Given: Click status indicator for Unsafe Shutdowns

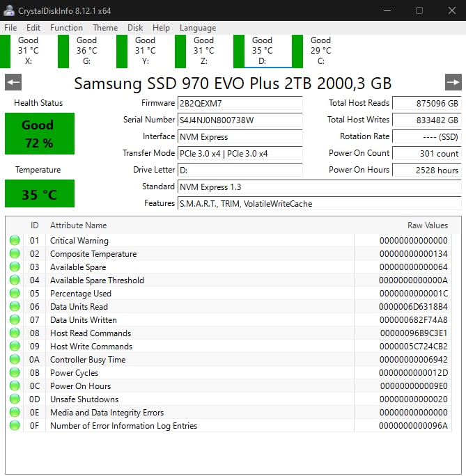Looking at the screenshot, I should pos(15,399).
